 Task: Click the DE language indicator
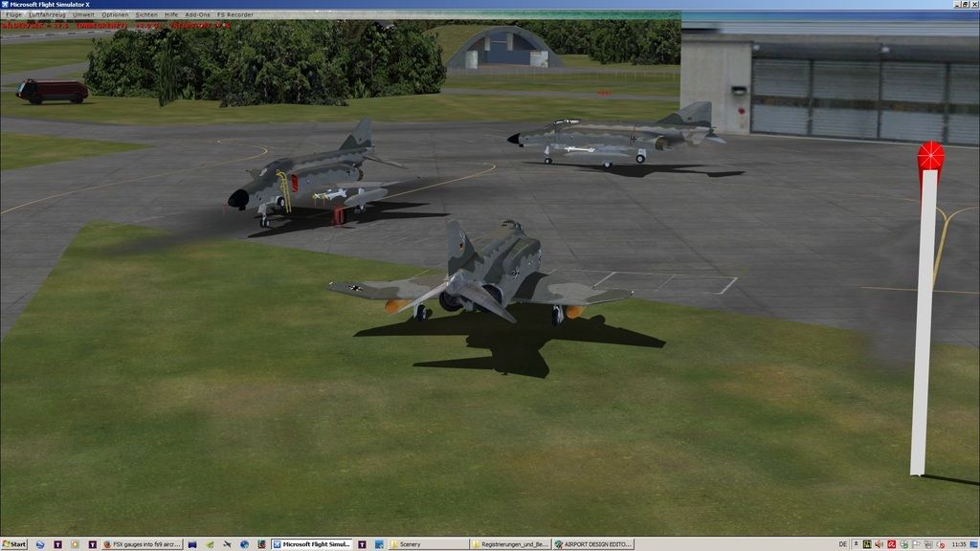tap(843, 544)
